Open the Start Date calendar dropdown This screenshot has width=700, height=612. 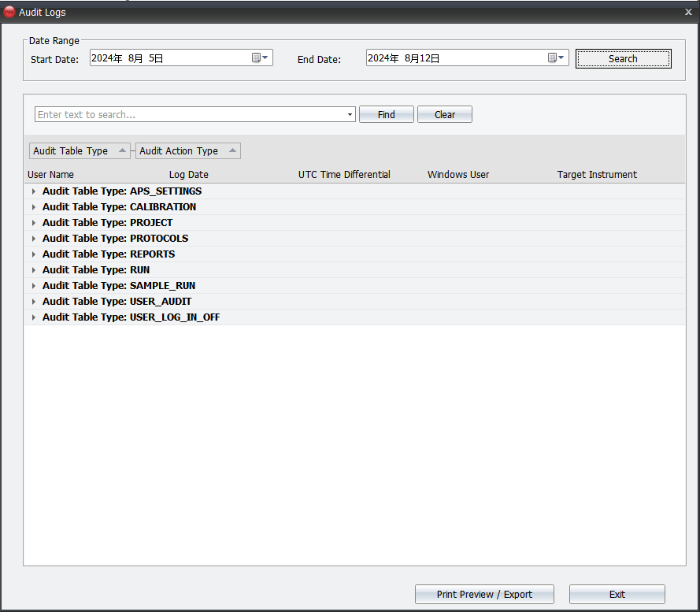260,57
